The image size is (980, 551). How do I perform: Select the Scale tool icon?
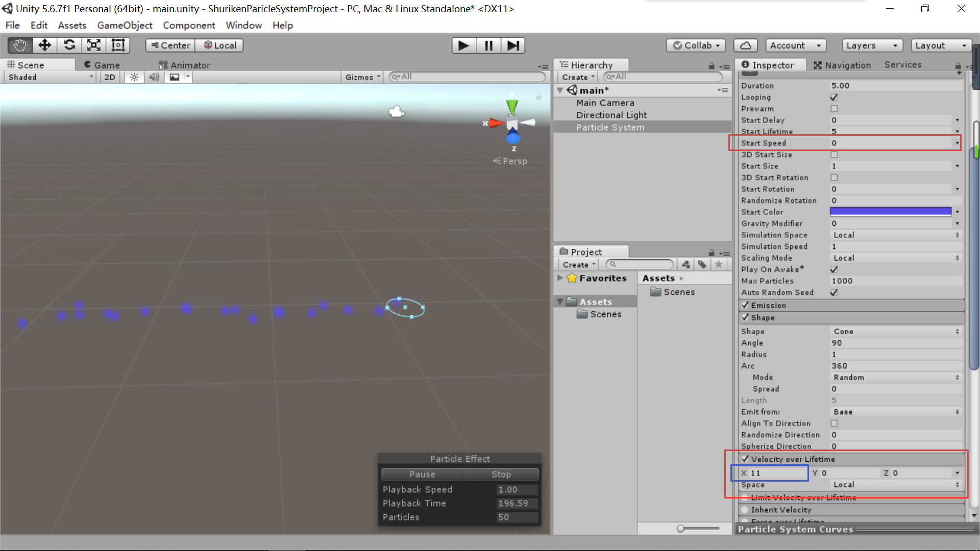click(93, 44)
